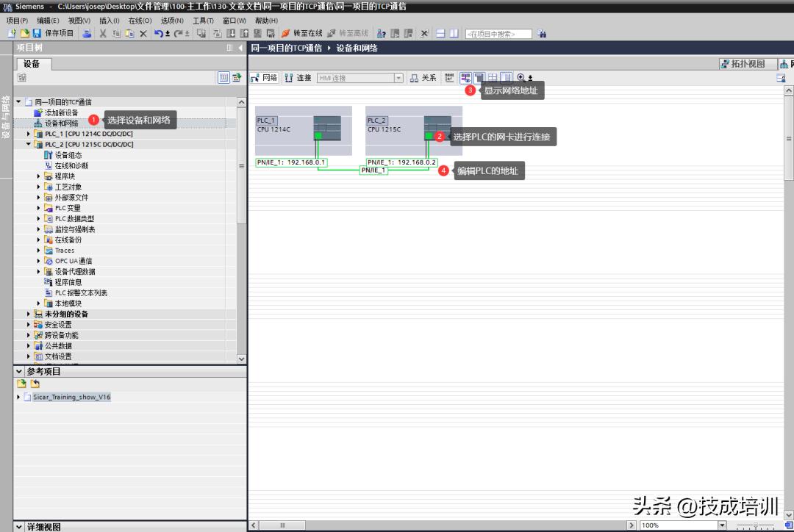794x532 pixels.
Task: Click the new project icon in toolbar
Action: (12, 33)
